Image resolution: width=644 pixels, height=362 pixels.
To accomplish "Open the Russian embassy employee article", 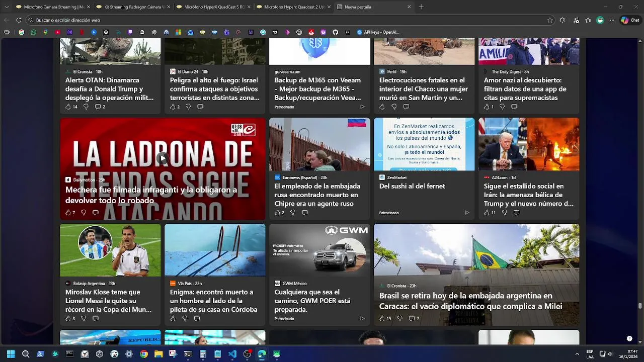I will pos(317,195).
